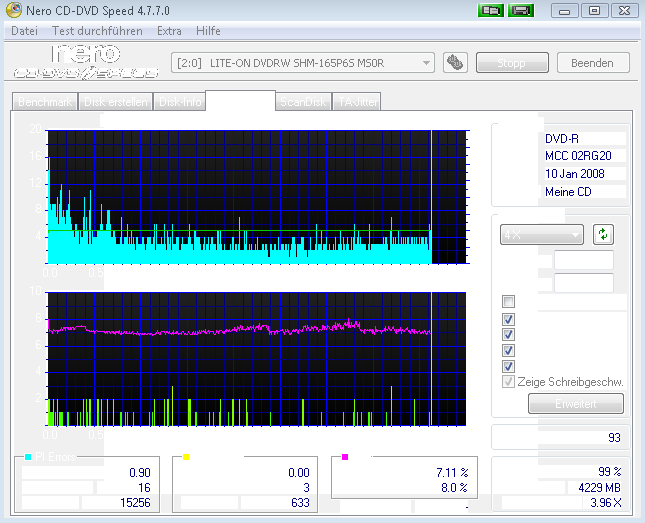Open drive options icon beside drive selector
This screenshot has height=523, width=645.
click(x=455, y=63)
